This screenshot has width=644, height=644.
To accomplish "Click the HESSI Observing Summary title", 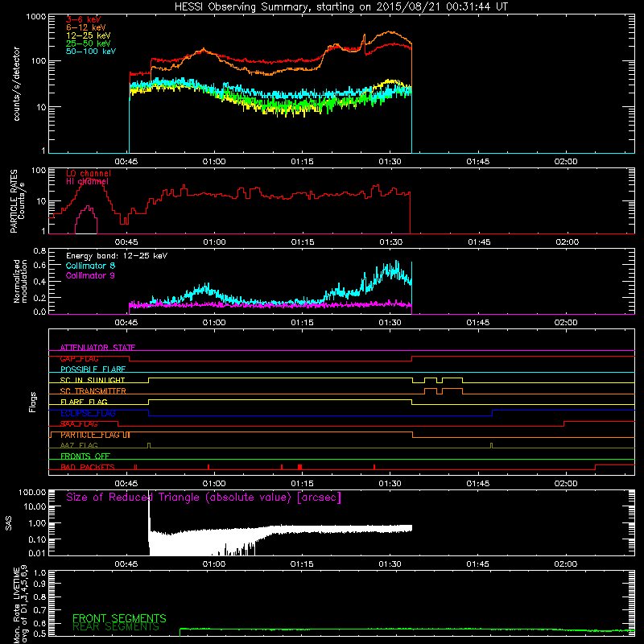I will pos(341,7).
